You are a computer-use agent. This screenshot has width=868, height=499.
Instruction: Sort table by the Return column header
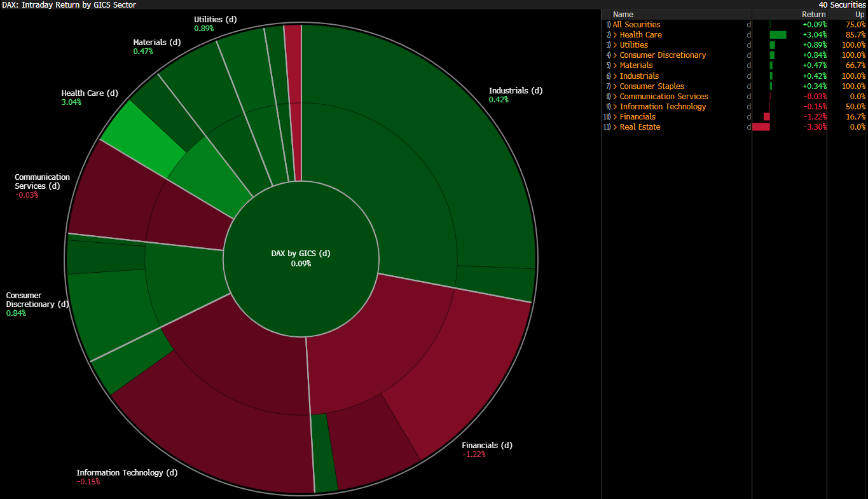(x=813, y=15)
